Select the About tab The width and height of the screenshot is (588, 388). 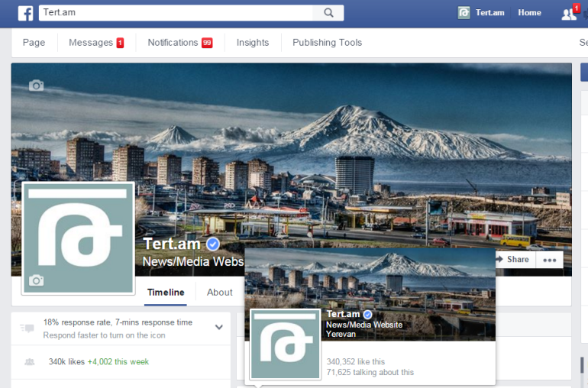pyautogui.click(x=220, y=293)
